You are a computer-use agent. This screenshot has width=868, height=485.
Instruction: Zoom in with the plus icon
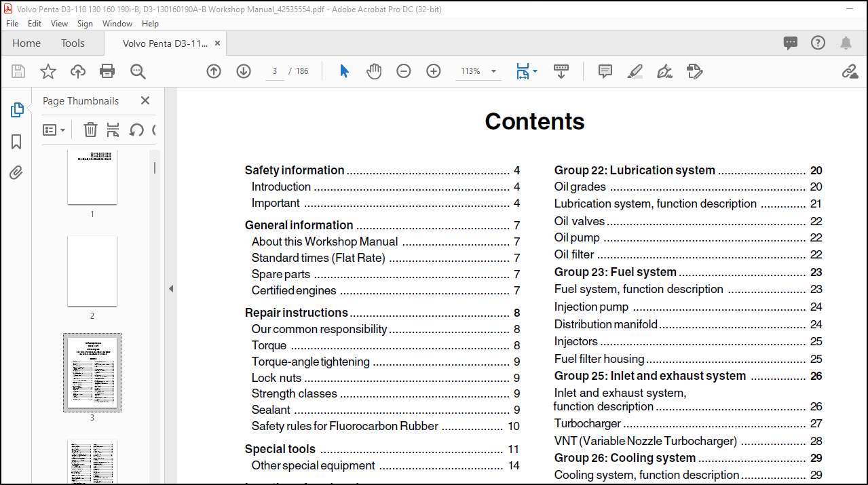coord(434,71)
